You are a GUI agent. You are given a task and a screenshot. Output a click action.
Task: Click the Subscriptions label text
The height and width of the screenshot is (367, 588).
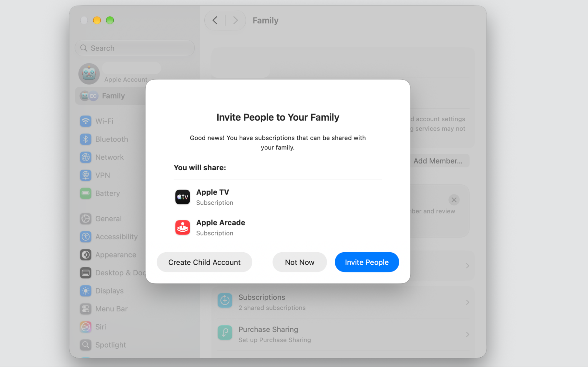click(261, 297)
